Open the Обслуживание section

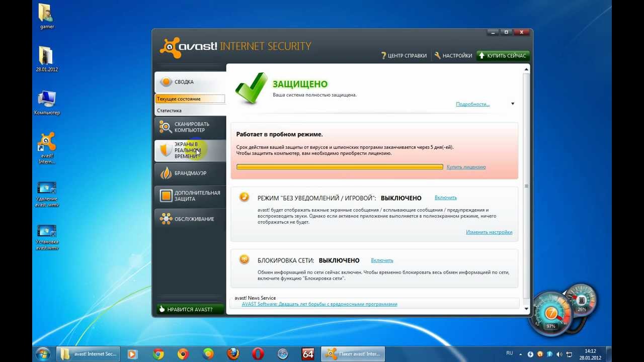(190, 219)
